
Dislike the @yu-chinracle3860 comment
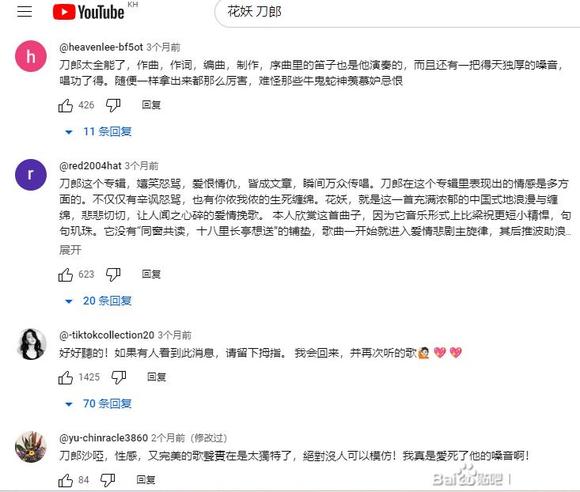[108, 480]
